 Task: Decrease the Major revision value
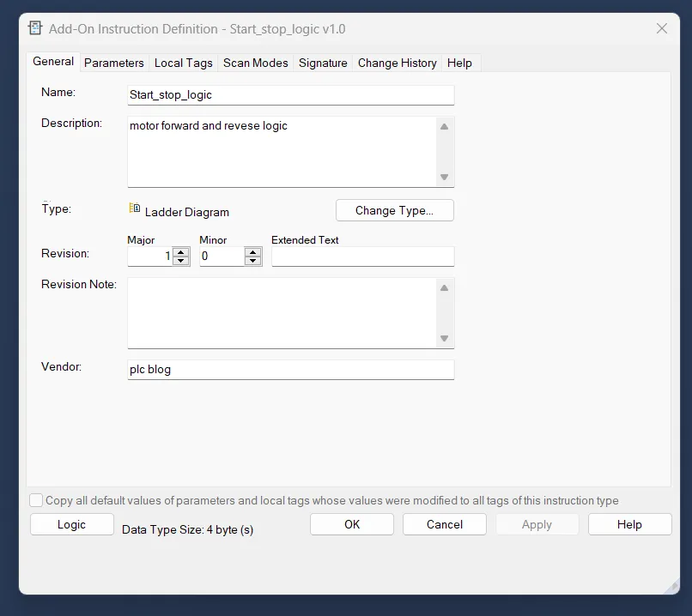pyautogui.click(x=181, y=261)
